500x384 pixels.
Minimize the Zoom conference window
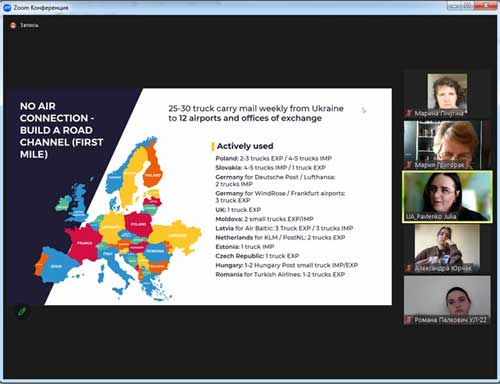(455, 6)
